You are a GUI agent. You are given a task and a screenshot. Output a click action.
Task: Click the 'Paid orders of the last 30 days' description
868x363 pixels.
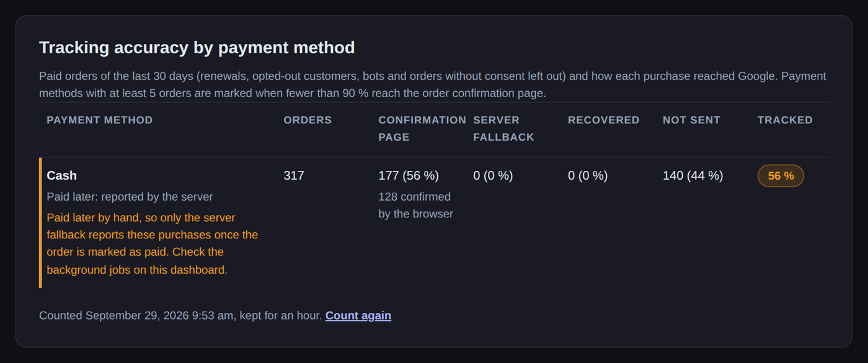(432, 85)
